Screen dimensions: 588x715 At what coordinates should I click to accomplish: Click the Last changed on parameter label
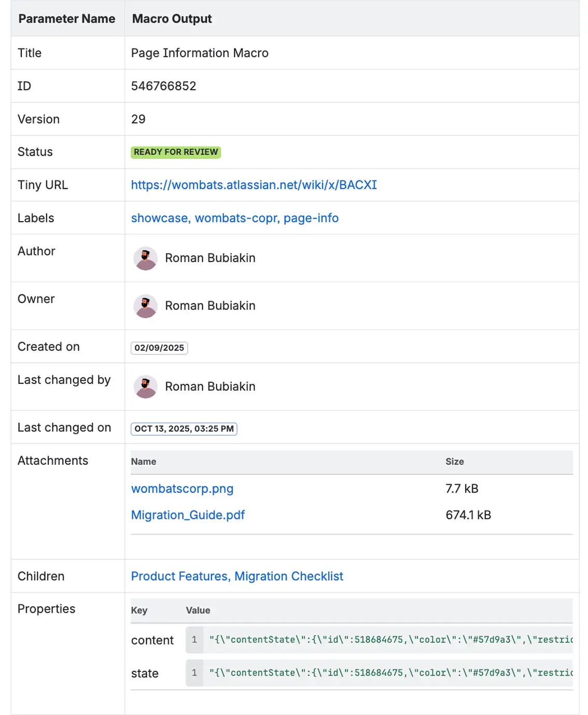[64, 428]
